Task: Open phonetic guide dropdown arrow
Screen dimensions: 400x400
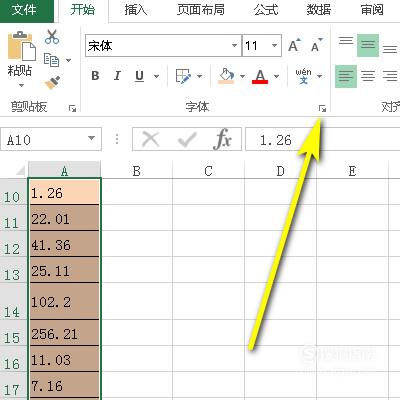Action: click(319, 76)
